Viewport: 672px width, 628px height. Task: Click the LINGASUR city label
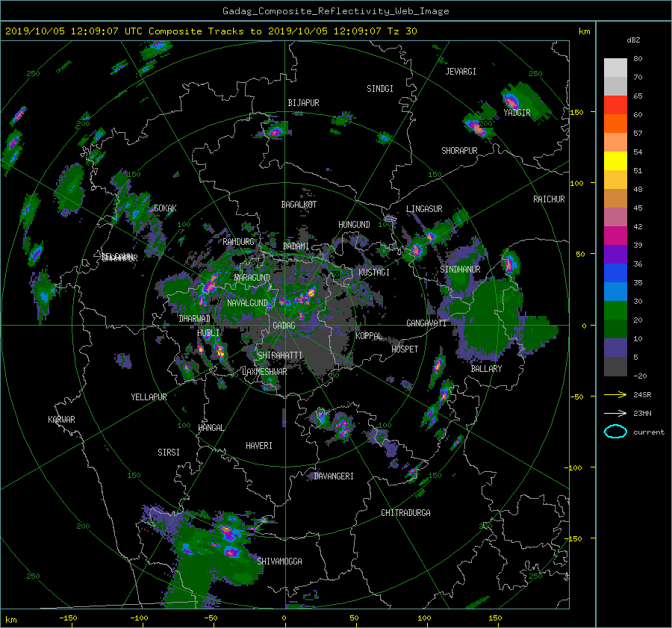pyautogui.click(x=424, y=209)
